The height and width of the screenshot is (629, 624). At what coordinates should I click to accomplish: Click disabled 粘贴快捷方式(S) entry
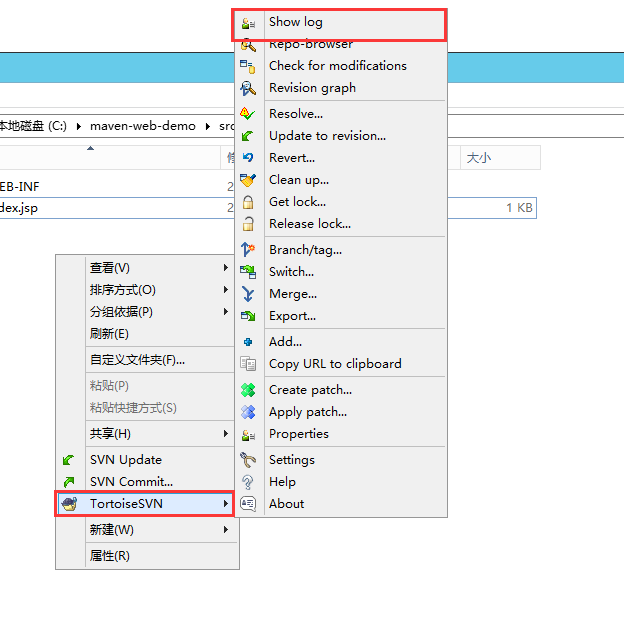point(147,408)
